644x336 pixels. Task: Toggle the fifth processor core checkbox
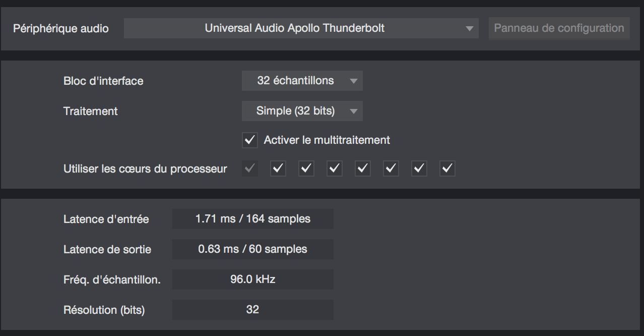click(363, 169)
